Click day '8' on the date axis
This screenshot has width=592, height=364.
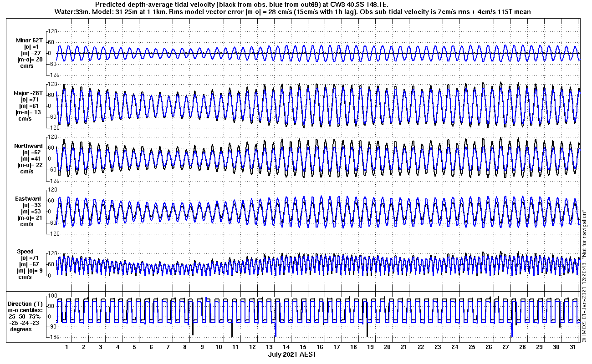pyautogui.click(x=185, y=347)
